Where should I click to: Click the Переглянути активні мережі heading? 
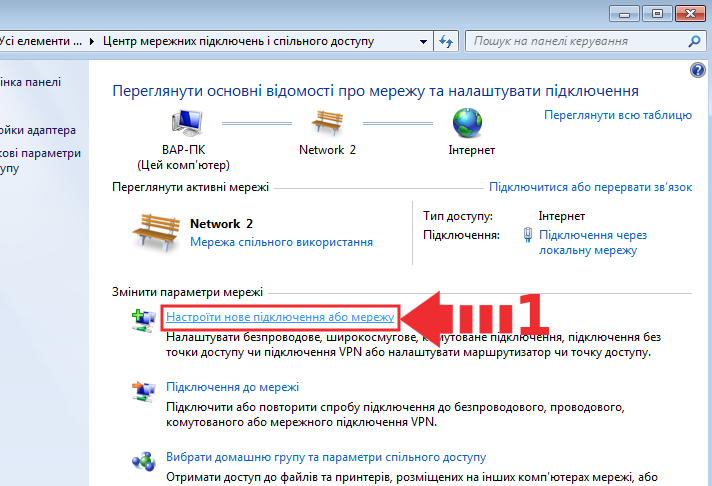click(x=190, y=187)
